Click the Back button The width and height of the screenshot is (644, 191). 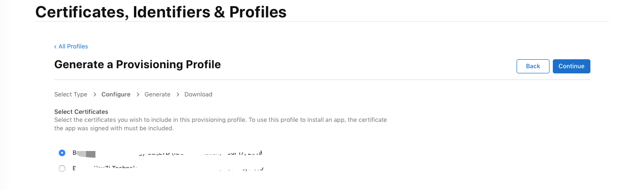533,66
